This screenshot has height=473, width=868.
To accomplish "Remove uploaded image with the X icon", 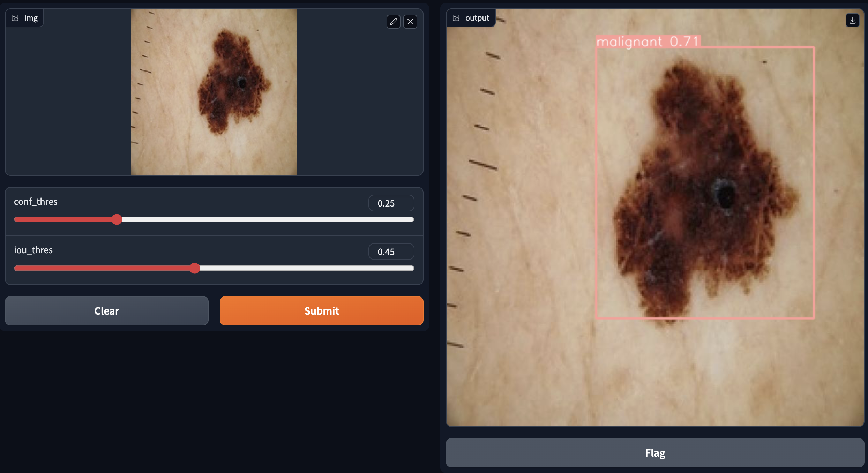I will [x=410, y=22].
